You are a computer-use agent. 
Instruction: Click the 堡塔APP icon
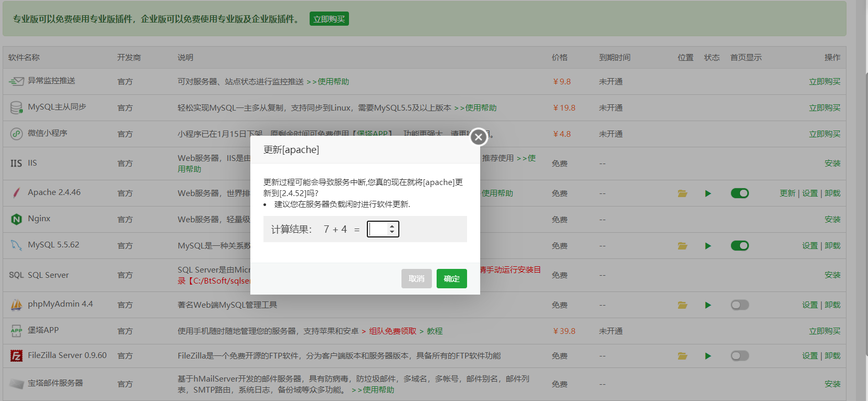[17, 331]
